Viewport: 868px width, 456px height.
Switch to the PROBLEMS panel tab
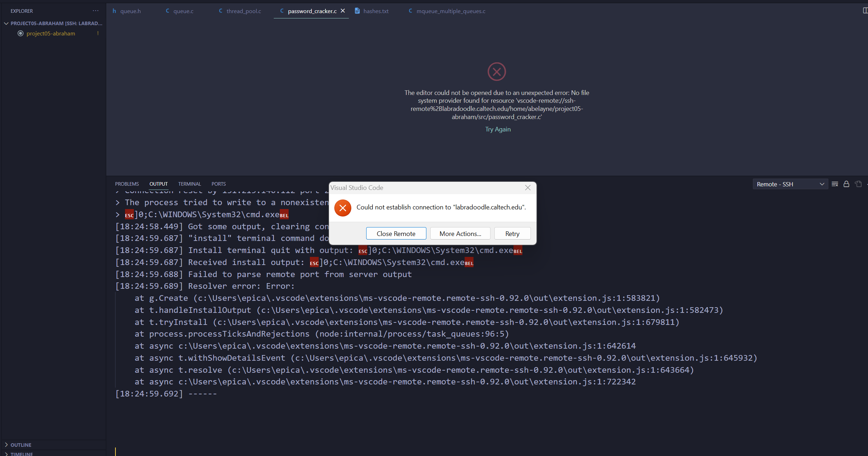click(127, 184)
